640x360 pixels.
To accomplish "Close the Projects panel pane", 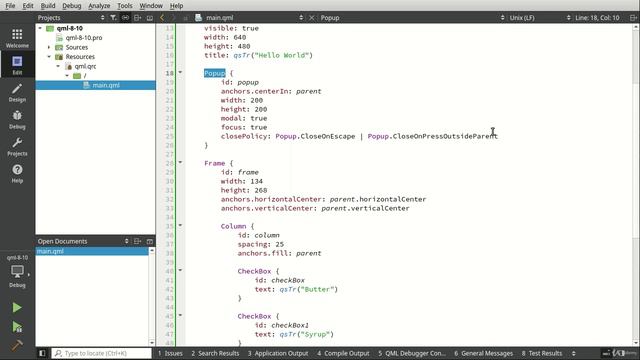I will pyautogui.click(x=150, y=18).
